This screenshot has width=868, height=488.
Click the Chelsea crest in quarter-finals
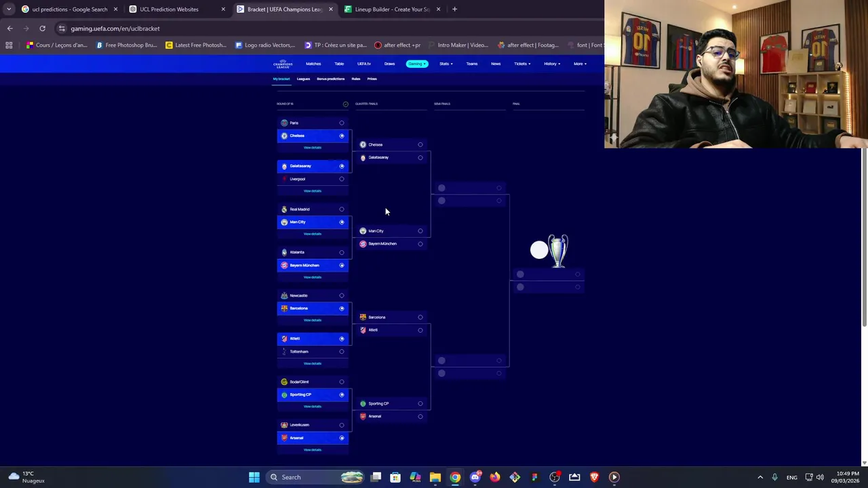tap(363, 144)
